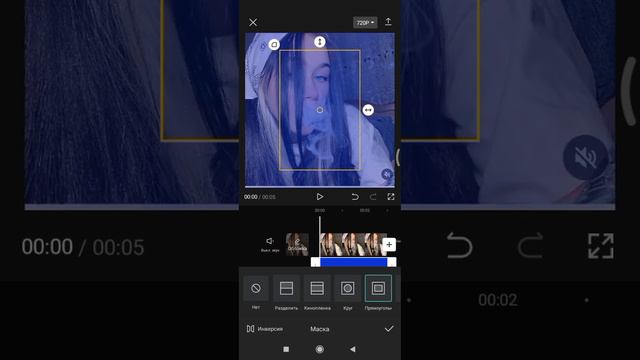Toggle mask Инверсия

(264, 329)
